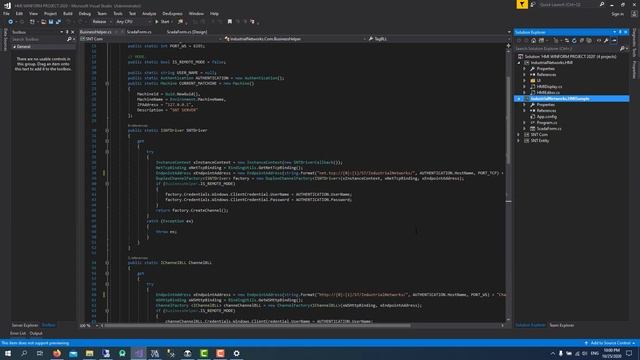Click the Search Solution Explorer field
The image size is (640, 360).
pos(567,49)
